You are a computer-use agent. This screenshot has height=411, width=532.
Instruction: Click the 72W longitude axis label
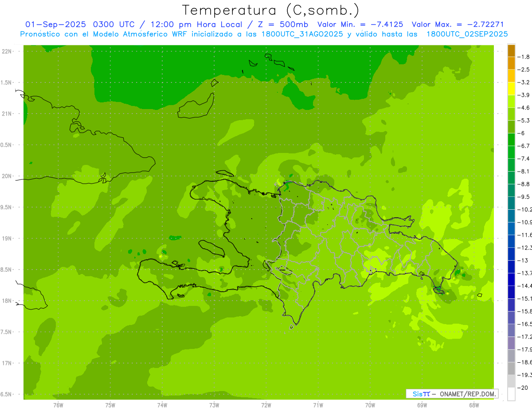[266, 405]
